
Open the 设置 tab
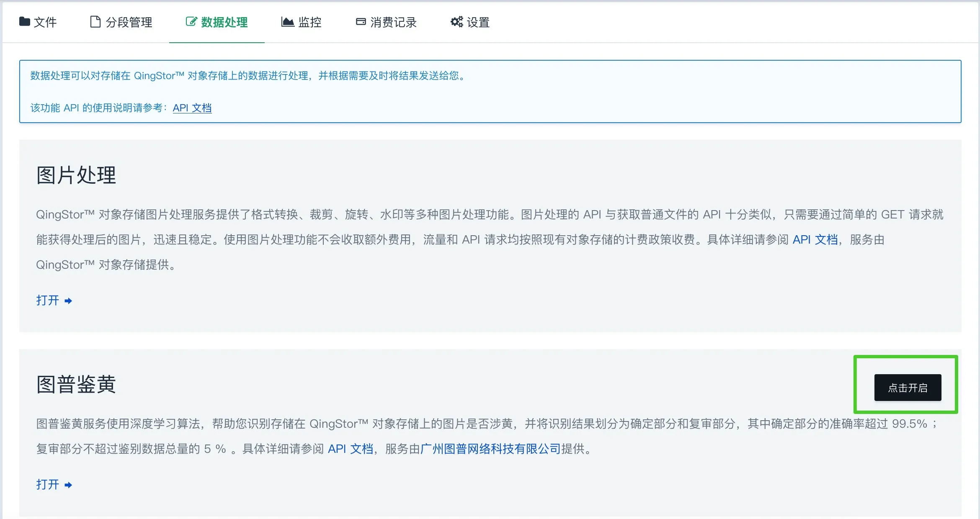pos(478,22)
